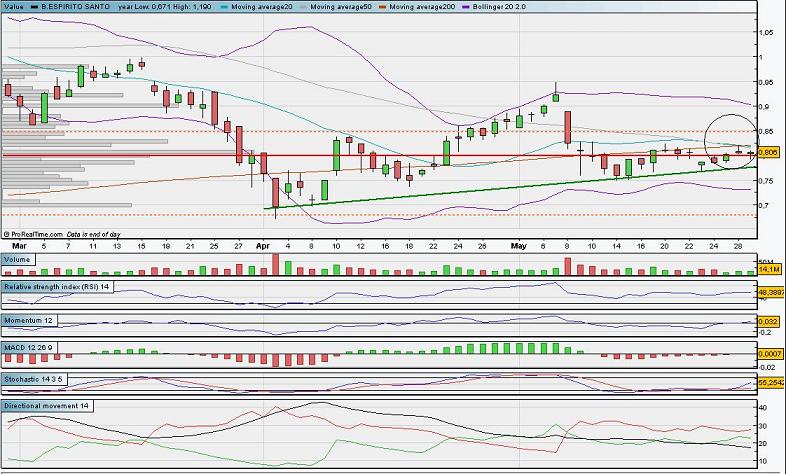Click the Mar month label on the date axis
The width and height of the screenshot is (786, 474).
click(19, 246)
